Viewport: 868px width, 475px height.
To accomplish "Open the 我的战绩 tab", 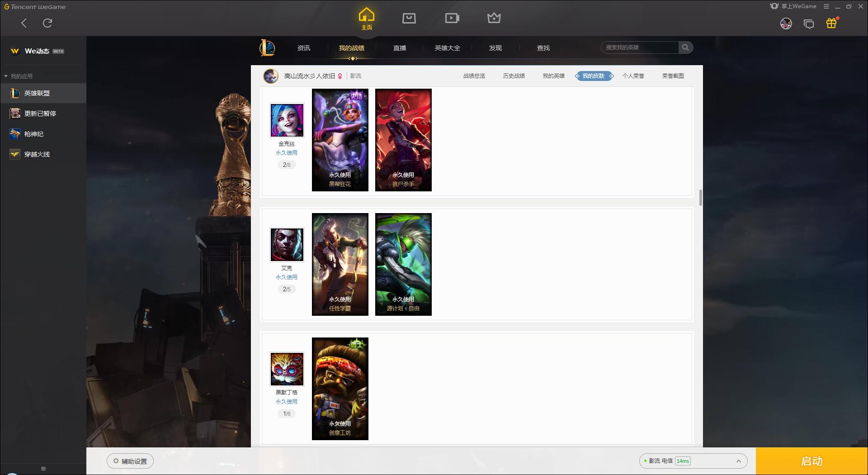I will (x=352, y=48).
